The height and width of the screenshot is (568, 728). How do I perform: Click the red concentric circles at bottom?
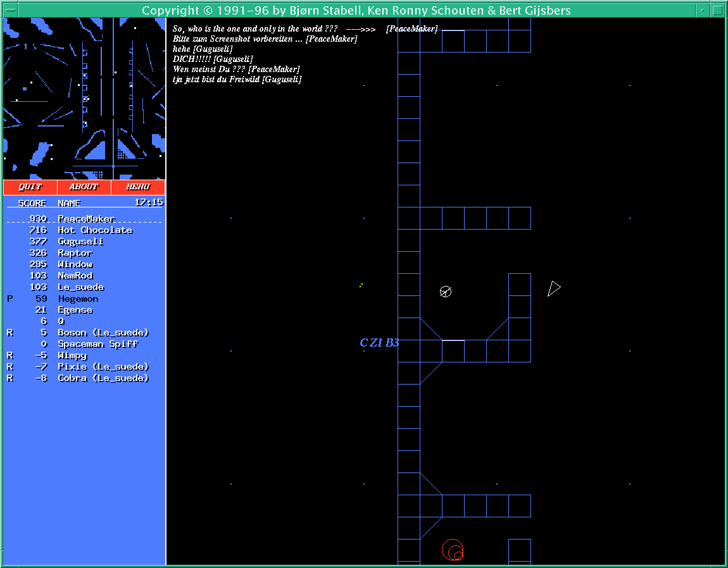(x=453, y=550)
